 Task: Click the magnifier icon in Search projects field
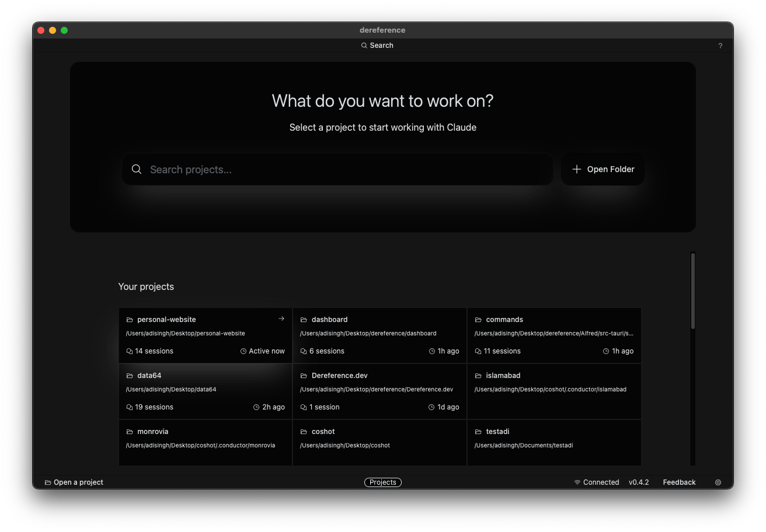(x=137, y=169)
